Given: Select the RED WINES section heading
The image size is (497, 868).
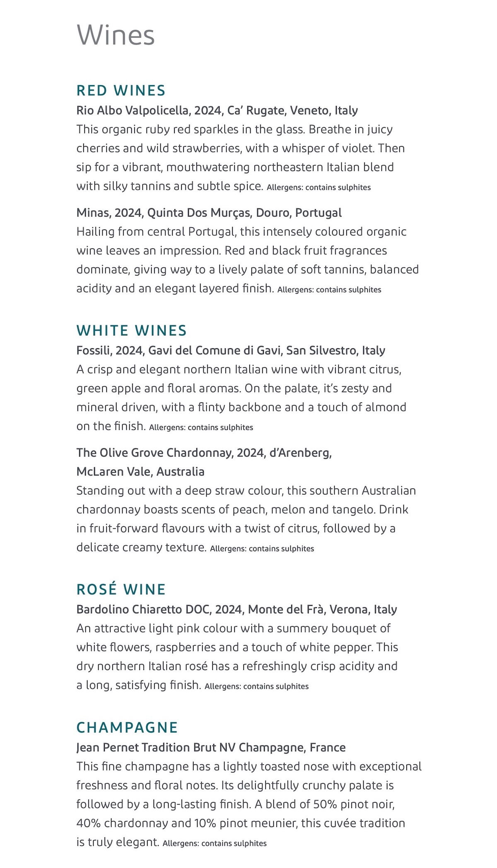Looking at the screenshot, I should pos(121,90).
